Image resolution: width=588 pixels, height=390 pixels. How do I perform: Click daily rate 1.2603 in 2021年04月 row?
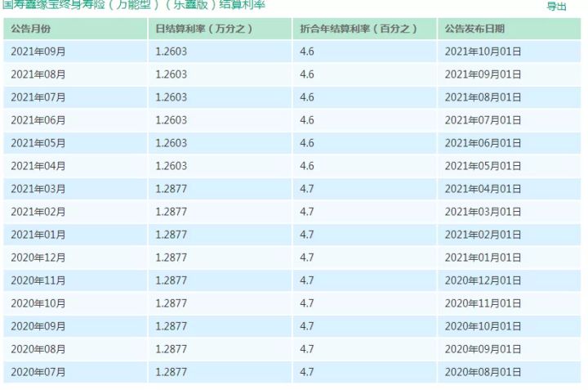pyautogui.click(x=171, y=166)
